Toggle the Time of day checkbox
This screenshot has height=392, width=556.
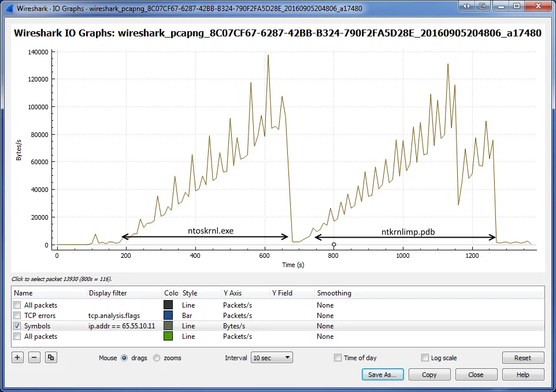click(x=338, y=357)
